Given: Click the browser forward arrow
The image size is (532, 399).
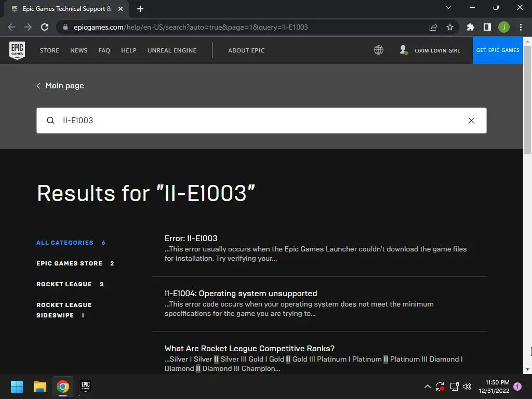Looking at the screenshot, I should [x=28, y=27].
